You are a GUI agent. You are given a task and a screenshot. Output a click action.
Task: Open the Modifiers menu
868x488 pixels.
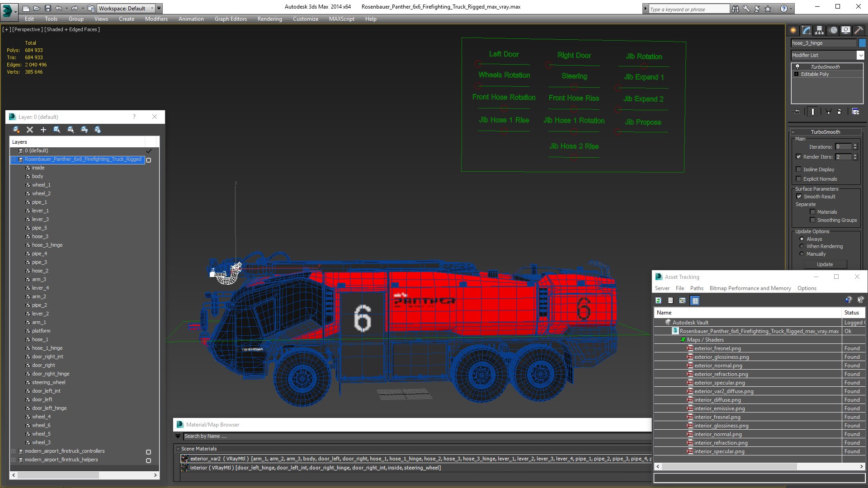(156, 19)
